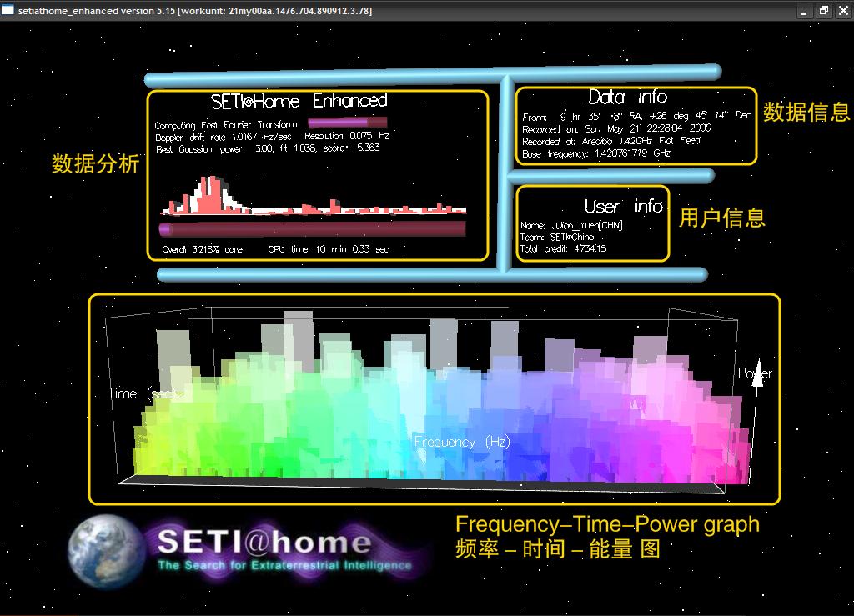This screenshot has width=854, height=616.
Task: Restore down the setiathome_enhanced window
Action: (x=823, y=11)
